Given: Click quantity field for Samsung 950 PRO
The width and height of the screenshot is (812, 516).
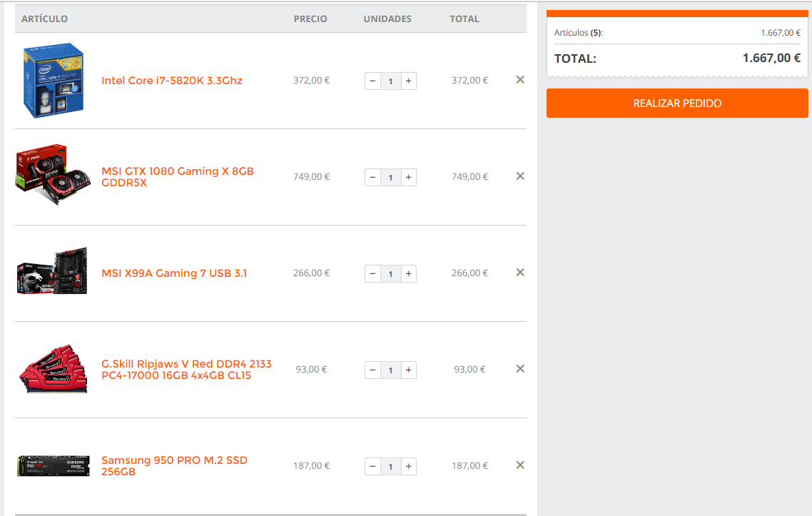Looking at the screenshot, I should (390, 466).
